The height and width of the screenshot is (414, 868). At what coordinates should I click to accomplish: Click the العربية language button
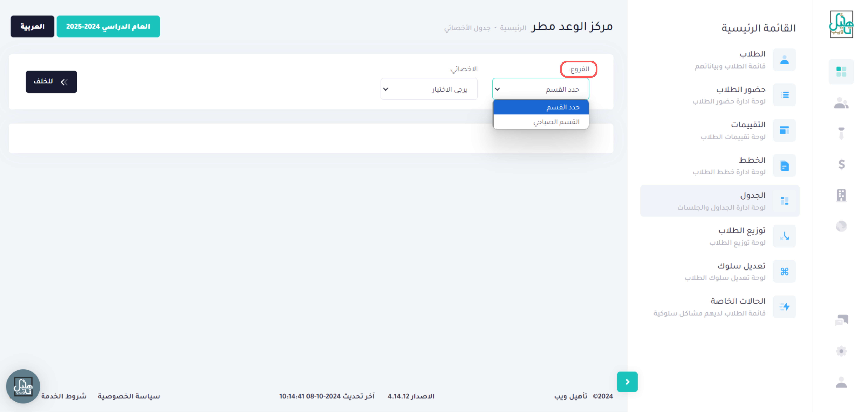click(32, 27)
